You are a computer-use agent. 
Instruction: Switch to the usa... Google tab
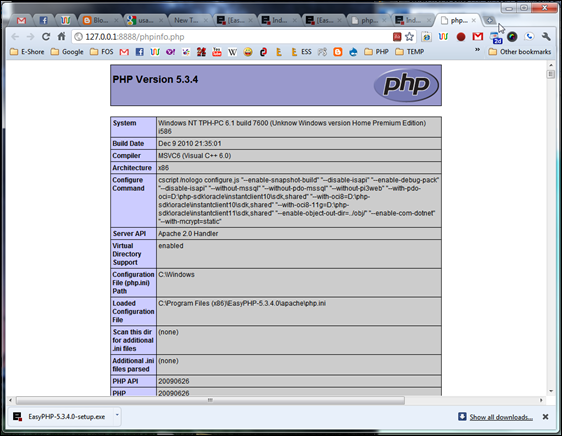[x=144, y=21]
